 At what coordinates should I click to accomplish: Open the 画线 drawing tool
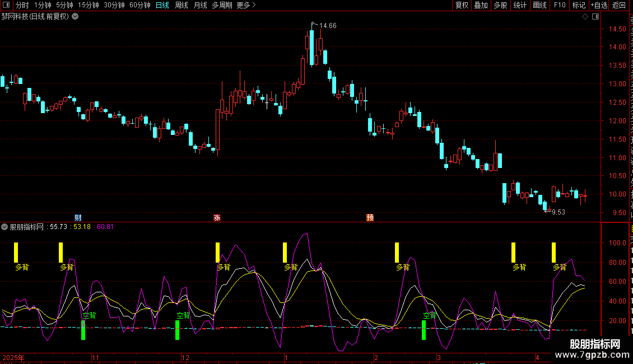point(540,5)
